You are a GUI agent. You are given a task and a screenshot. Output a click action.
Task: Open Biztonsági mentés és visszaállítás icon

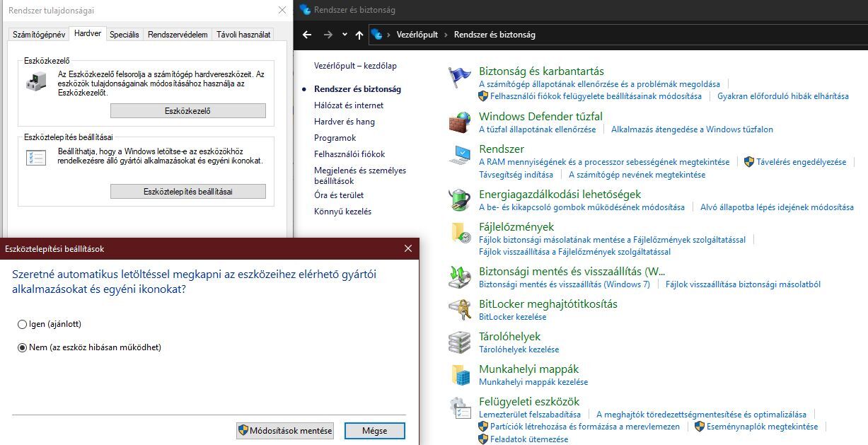[460, 277]
